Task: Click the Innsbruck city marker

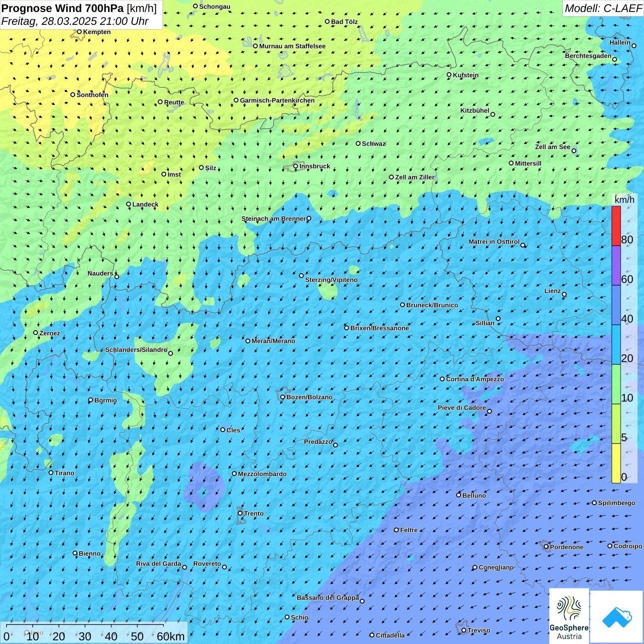Action: [295, 166]
